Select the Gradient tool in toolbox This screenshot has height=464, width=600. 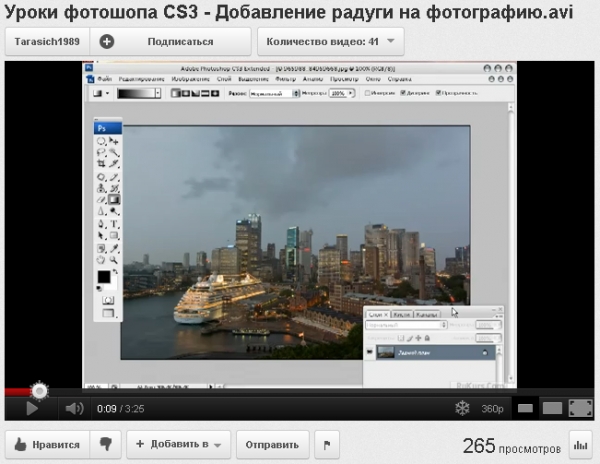[114, 200]
